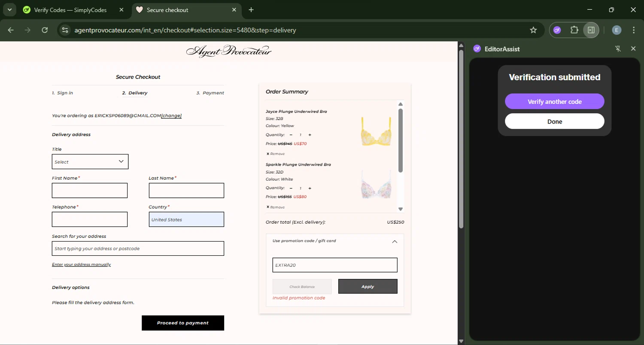644x345 pixels.
Task: Decrease Sparkle Plunge bra quantity
Action: point(291,188)
